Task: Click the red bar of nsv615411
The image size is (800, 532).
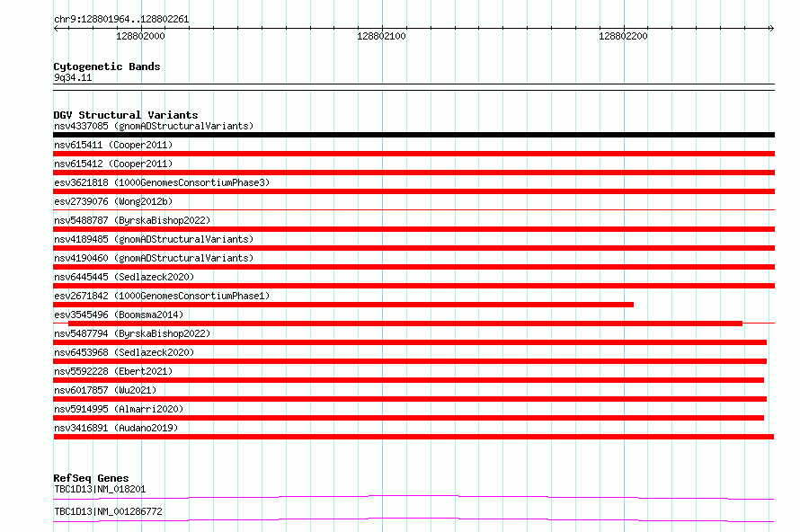Action: coord(413,154)
